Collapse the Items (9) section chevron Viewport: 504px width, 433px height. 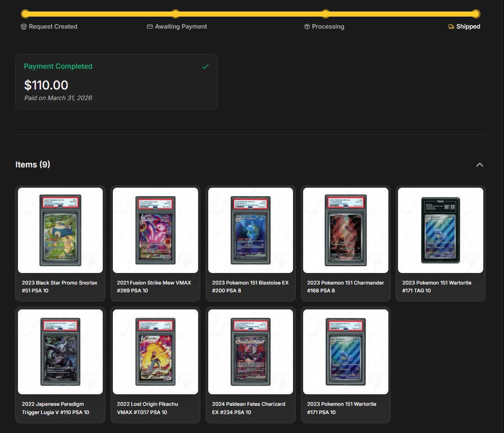tap(479, 165)
